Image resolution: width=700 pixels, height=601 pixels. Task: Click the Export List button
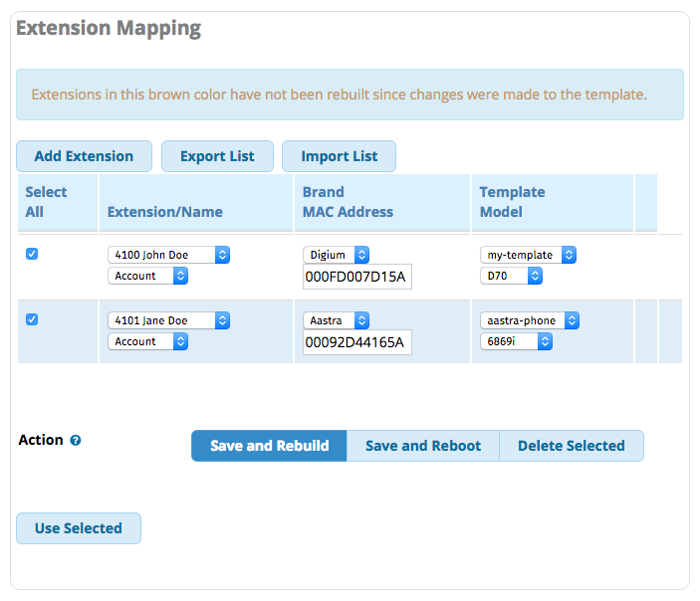[x=217, y=156]
